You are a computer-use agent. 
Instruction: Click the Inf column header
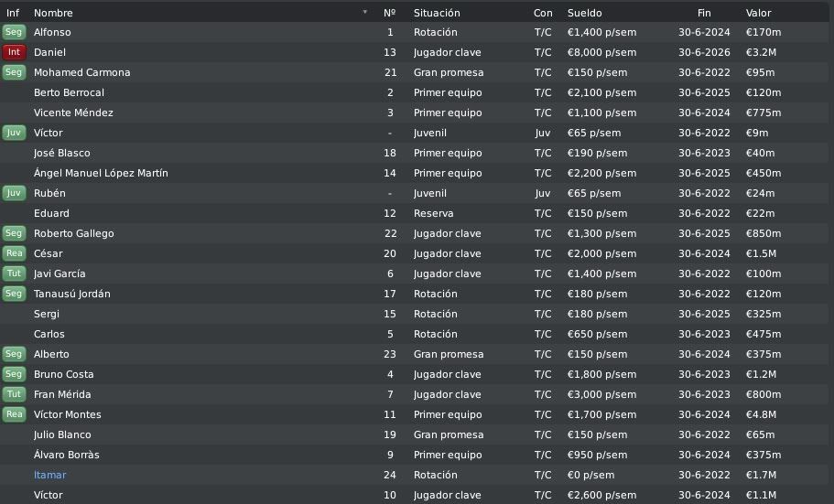point(13,13)
